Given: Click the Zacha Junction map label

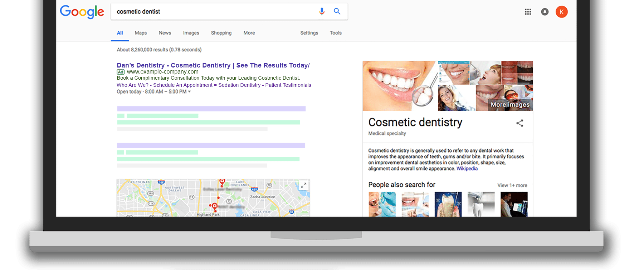Looking at the screenshot, I should (x=263, y=197).
